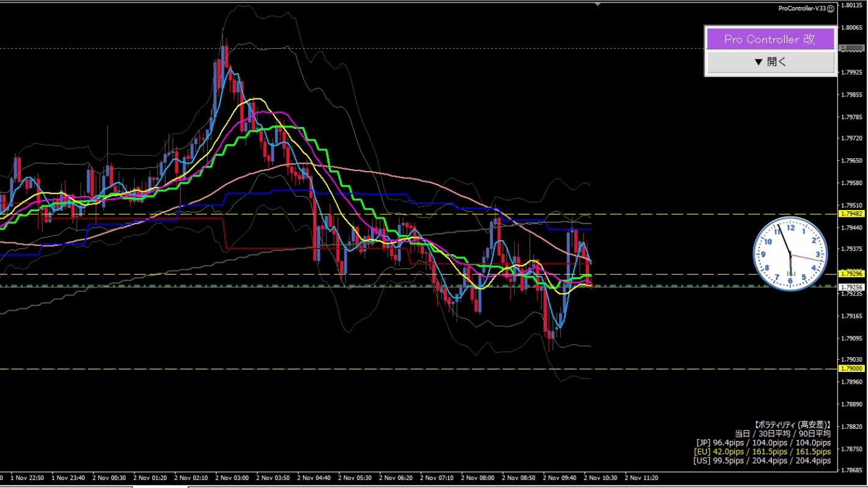This screenshot has height=488, width=868.
Task: Click the gray 1.80000 price level tag
Action: click(852, 48)
